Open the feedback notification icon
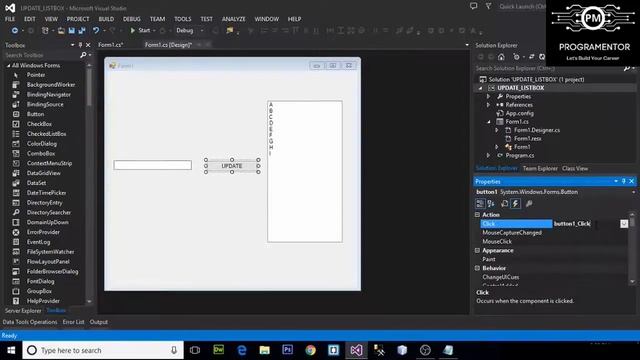This screenshot has width=640, height=360. [473, 6]
